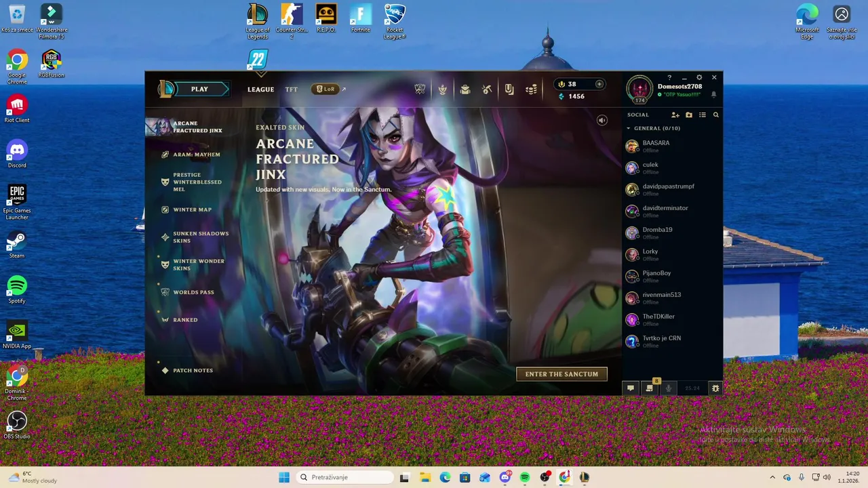Open the help question mark icon
Image resolution: width=868 pixels, height=488 pixels.
pyautogui.click(x=669, y=77)
